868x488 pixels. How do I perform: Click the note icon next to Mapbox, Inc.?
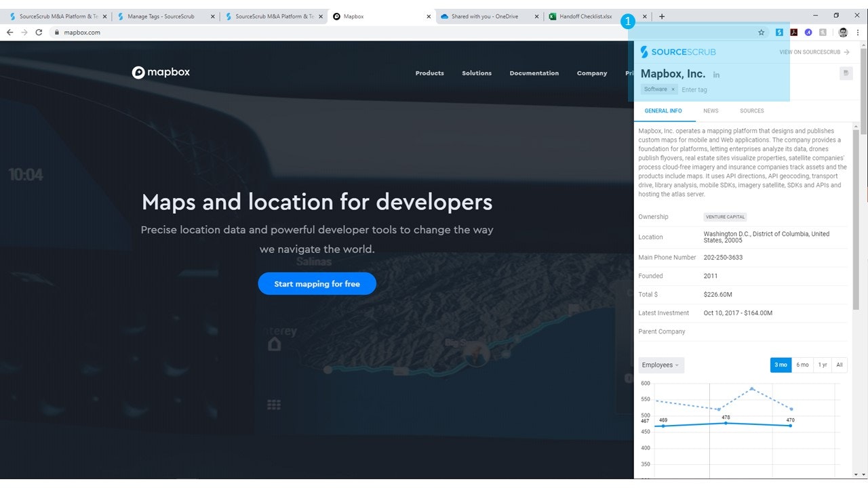coord(846,73)
